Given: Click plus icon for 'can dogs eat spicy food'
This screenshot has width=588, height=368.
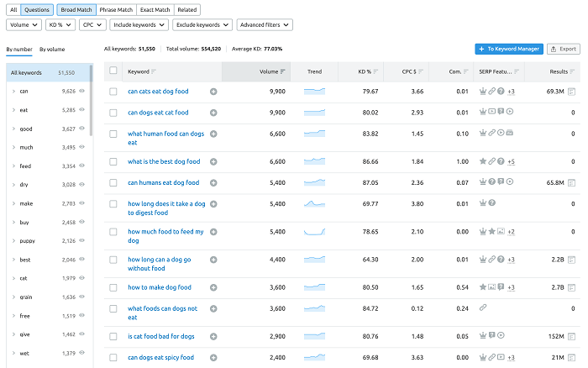Looking at the screenshot, I should 213,358.
